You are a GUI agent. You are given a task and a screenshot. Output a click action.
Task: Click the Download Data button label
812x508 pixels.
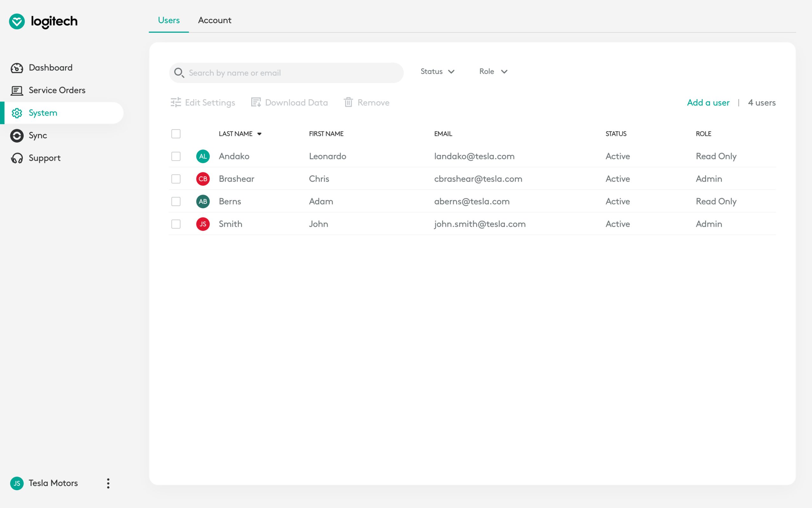point(296,103)
